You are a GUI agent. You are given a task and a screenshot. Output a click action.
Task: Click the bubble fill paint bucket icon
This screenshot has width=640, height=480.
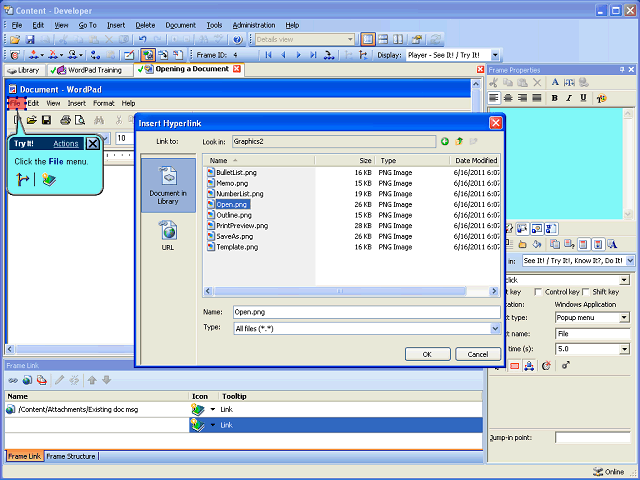[x=537, y=244]
